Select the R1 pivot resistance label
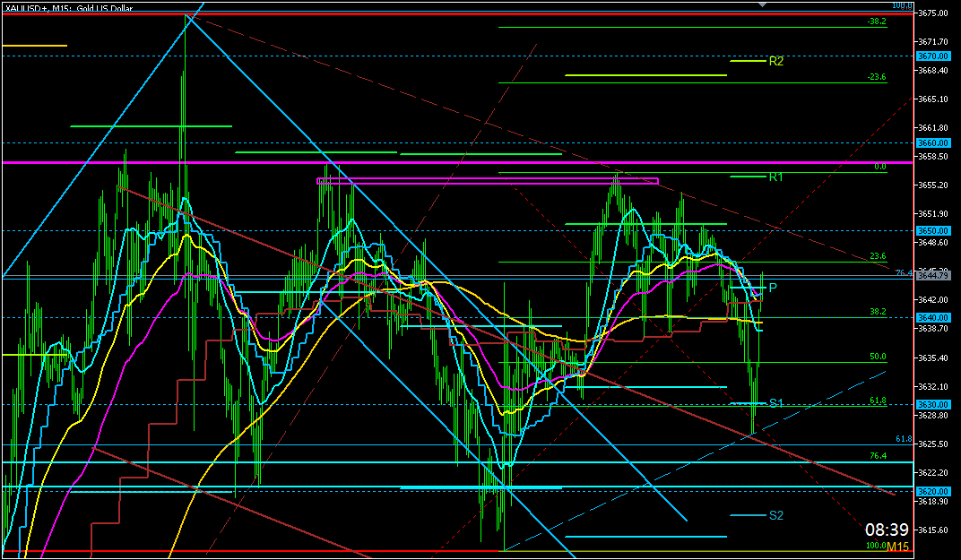Screen dimensions: 961x560 pyautogui.click(x=775, y=177)
